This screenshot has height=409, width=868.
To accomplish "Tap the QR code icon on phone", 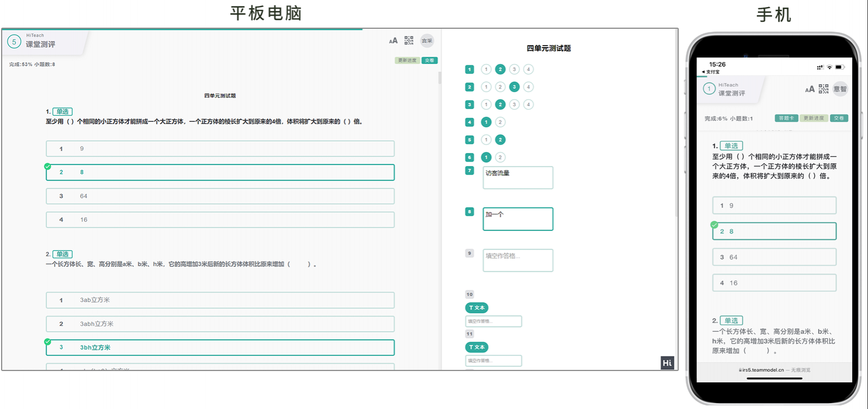I will pos(824,89).
